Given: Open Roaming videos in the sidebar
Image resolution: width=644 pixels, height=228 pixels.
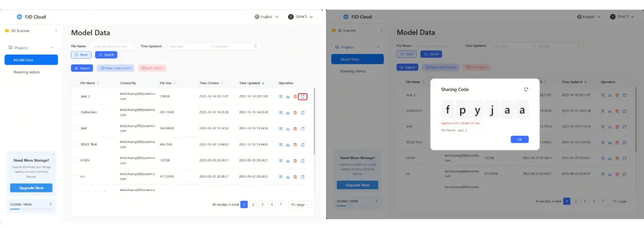Looking at the screenshot, I should tap(27, 72).
